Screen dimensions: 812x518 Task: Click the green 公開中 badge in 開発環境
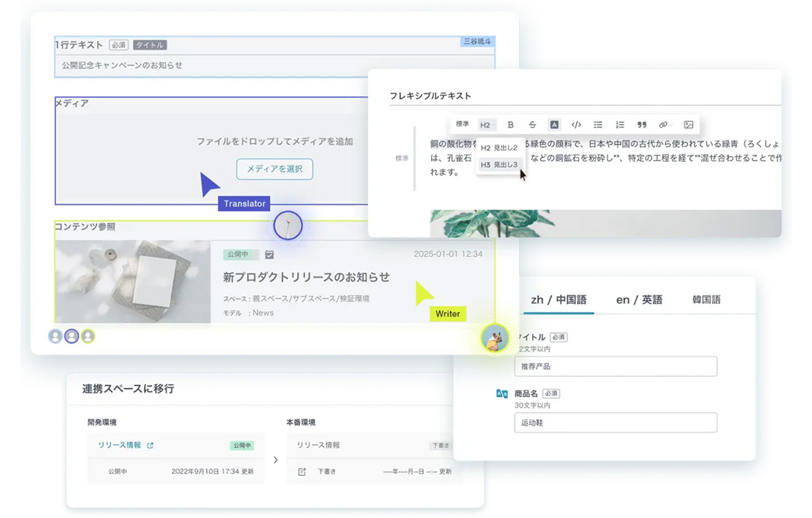point(241,446)
